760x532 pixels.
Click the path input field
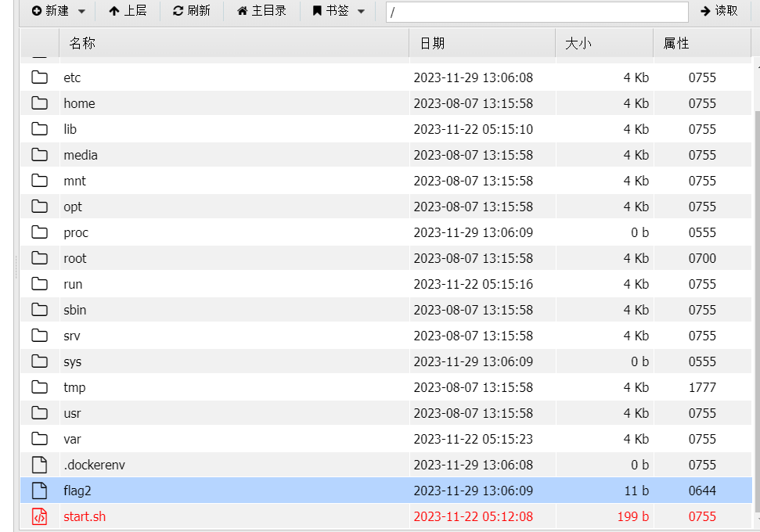(x=536, y=12)
